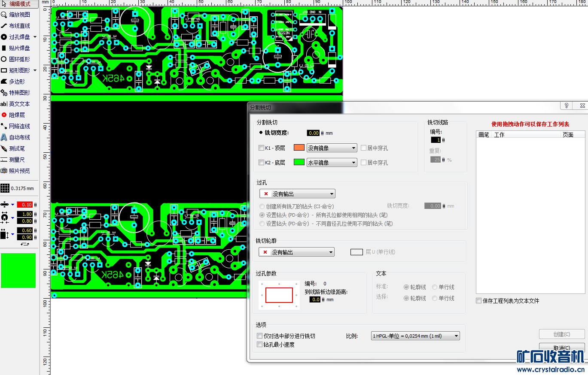
Task: Click the 编号 value field showing 1
Action: 436,140
